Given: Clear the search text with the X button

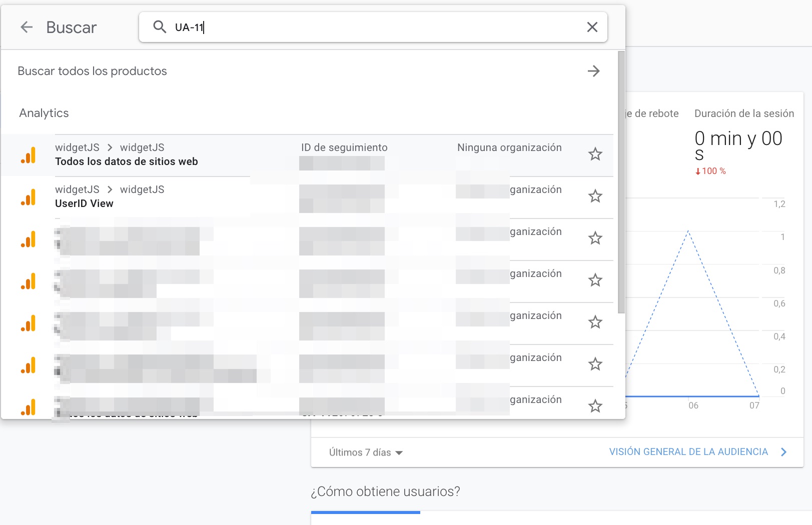Looking at the screenshot, I should [x=592, y=27].
